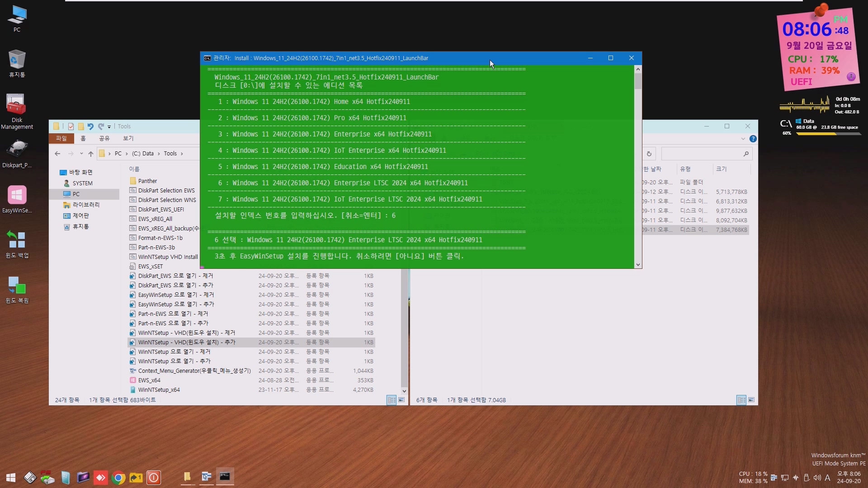Open the 휴지통 recycle bin desktop icon
Image resolution: width=868 pixels, height=488 pixels.
tap(17, 64)
